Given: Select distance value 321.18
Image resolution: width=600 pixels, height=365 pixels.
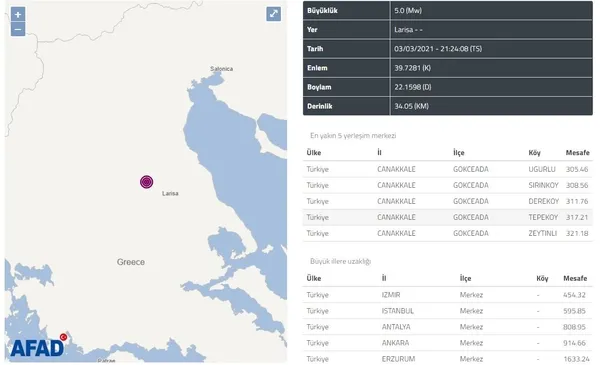Looking at the screenshot, I should pyautogui.click(x=577, y=233).
